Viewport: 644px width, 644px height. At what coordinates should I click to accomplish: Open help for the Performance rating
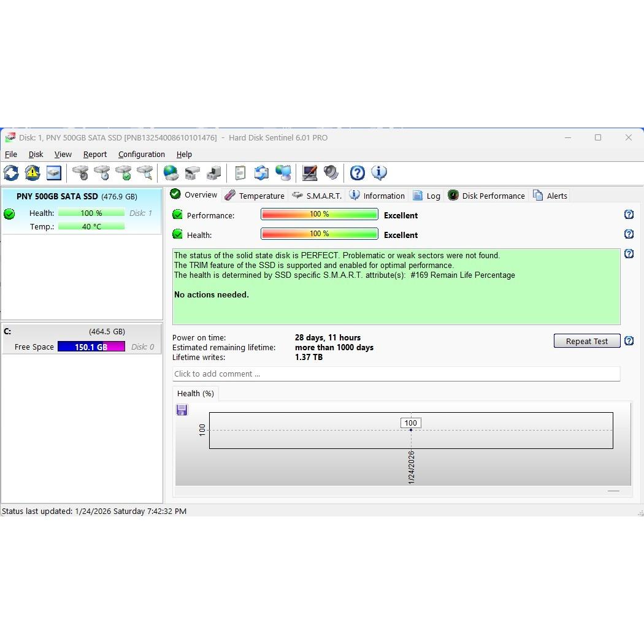(x=629, y=215)
